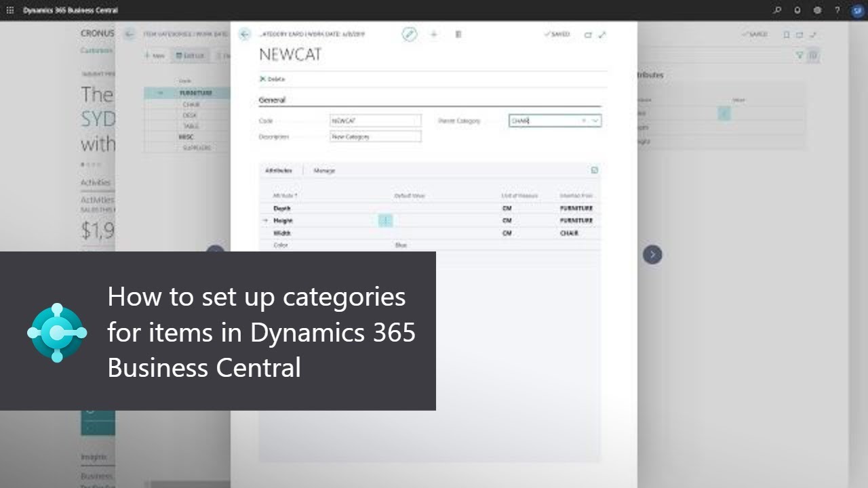Image resolution: width=868 pixels, height=488 pixels.
Task: Show notifications with the bell icon
Action: [x=797, y=10]
